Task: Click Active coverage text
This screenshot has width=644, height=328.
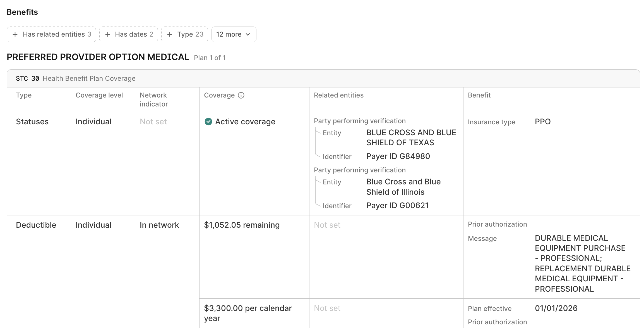Action: coord(245,122)
